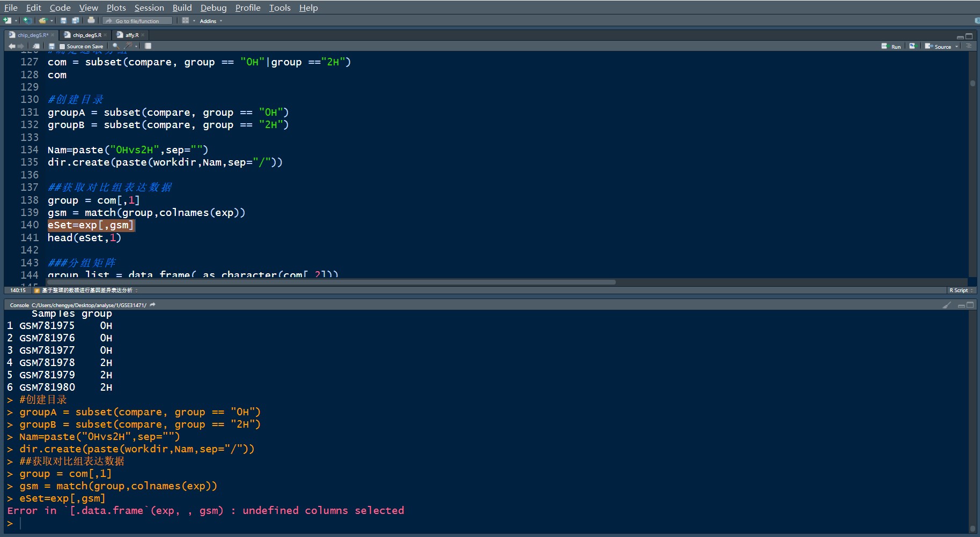Viewport: 980px width, 537px height.
Task: Save the current document in main toolbar
Action: pos(63,20)
